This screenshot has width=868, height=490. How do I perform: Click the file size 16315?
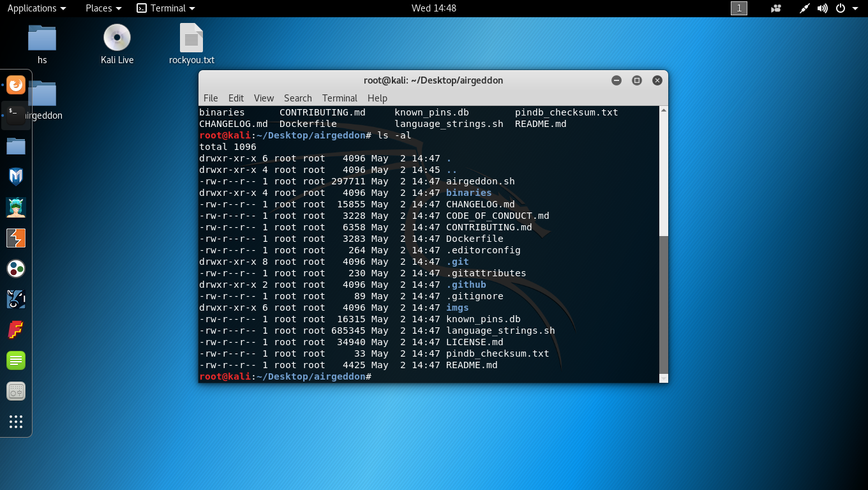(x=351, y=319)
